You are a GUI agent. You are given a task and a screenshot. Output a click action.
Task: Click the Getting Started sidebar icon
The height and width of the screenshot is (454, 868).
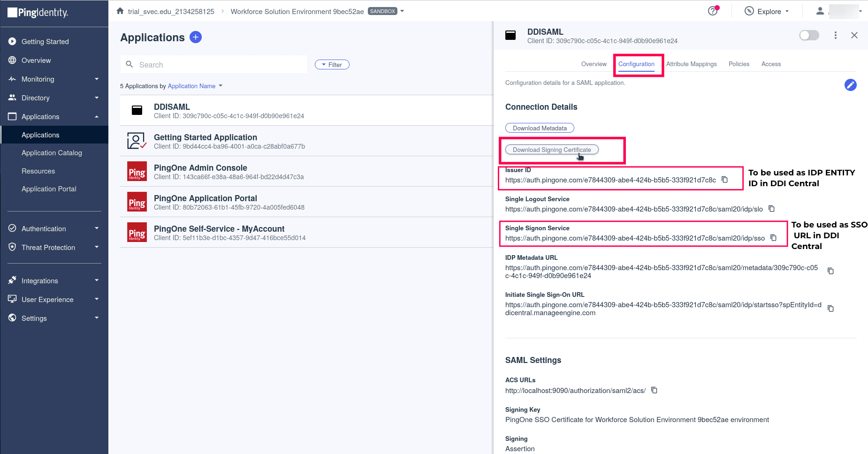[x=12, y=41]
